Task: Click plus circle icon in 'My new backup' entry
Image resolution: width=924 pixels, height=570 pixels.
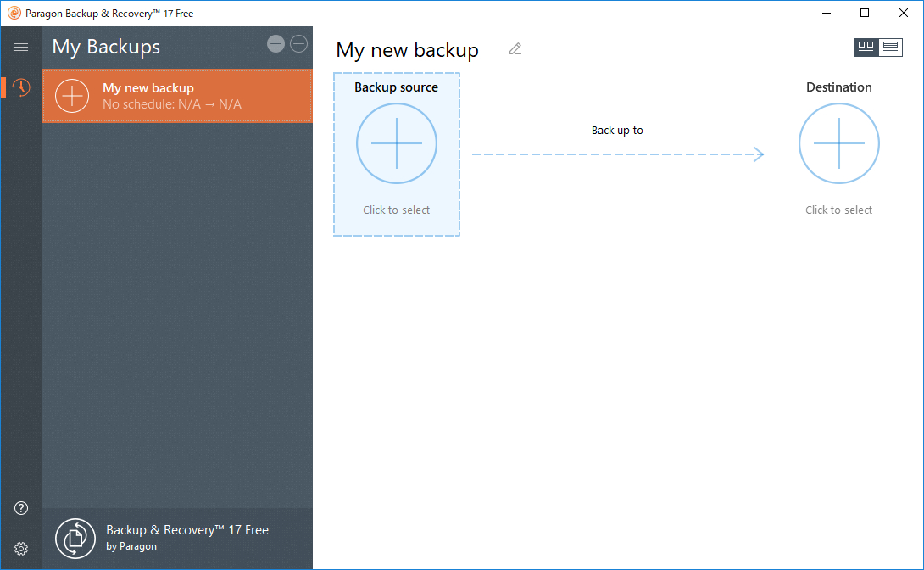Action: pos(72,96)
